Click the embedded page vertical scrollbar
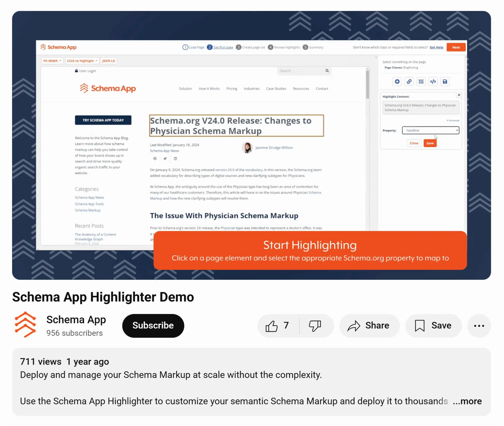This screenshot has height=426, width=504. pyautogui.click(x=367, y=84)
